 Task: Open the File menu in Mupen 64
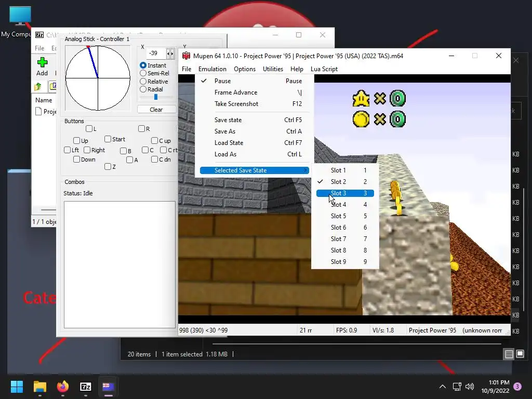click(x=187, y=69)
